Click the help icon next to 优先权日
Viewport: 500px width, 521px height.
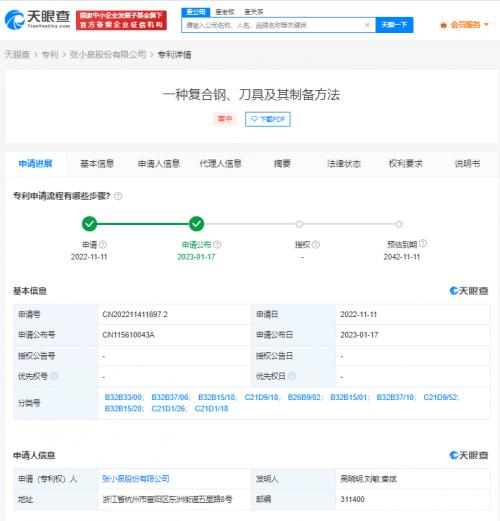(292, 376)
